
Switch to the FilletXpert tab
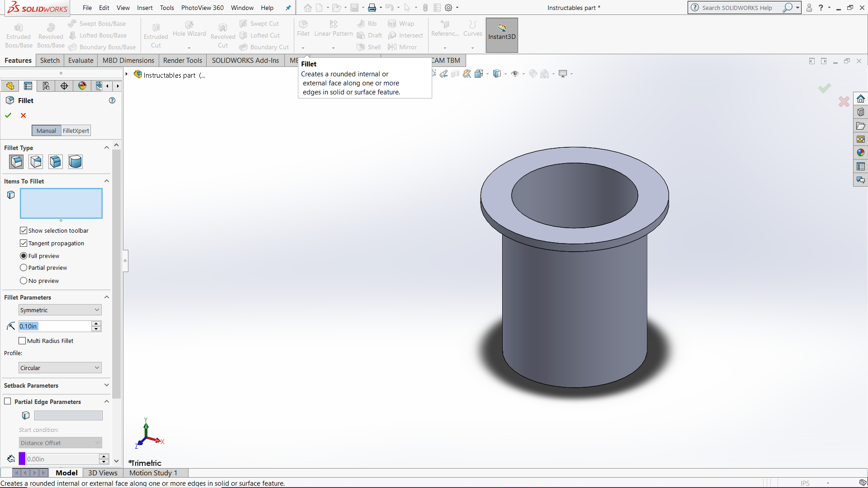pos(75,131)
